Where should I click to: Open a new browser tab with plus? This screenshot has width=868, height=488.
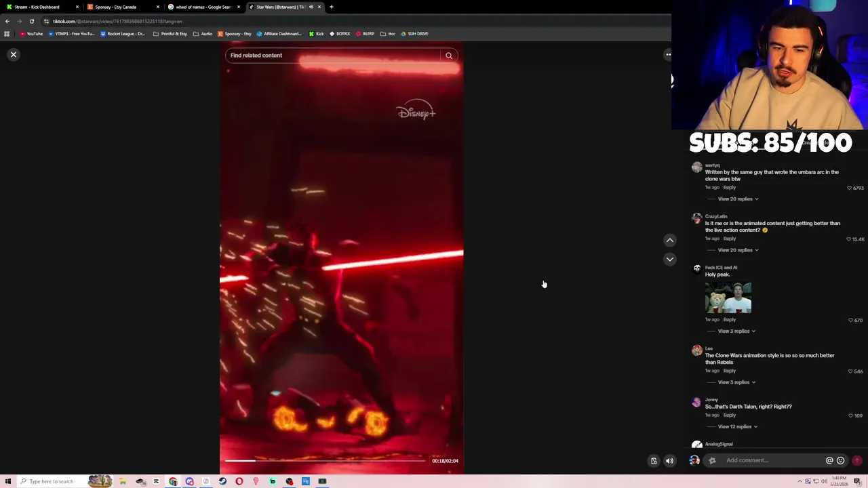[331, 7]
